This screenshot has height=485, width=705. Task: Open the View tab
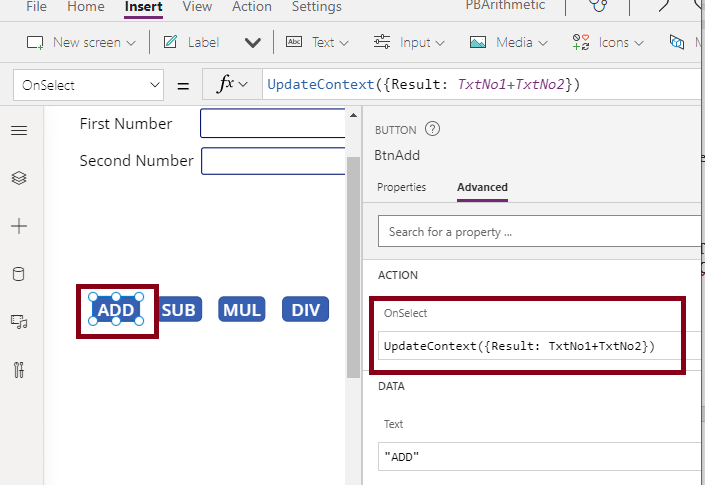[x=197, y=7]
